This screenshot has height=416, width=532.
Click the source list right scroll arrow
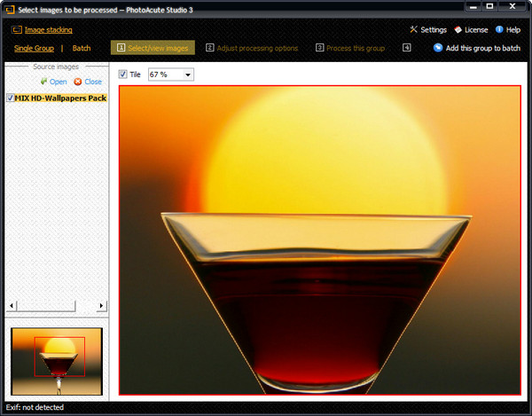[101, 306]
